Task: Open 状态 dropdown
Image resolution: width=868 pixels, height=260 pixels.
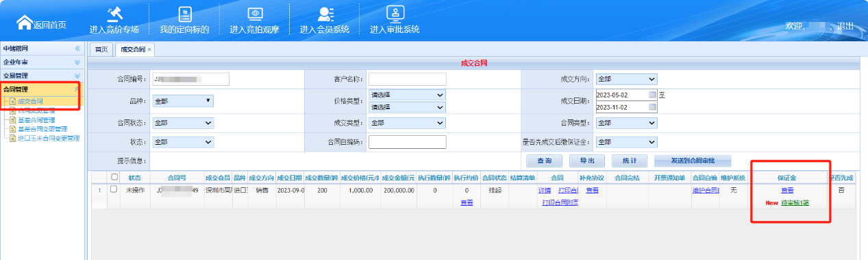Action: [183, 142]
